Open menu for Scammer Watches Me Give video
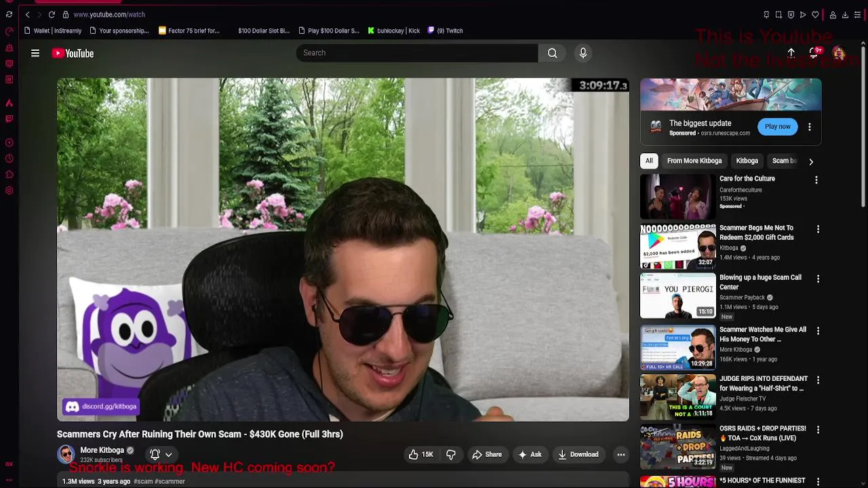This screenshot has width=868, height=488. tap(818, 331)
